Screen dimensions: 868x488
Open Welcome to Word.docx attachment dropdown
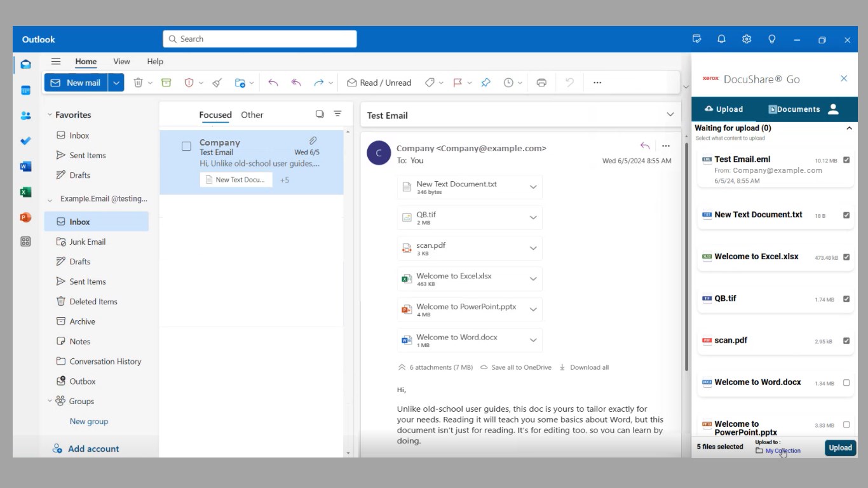click(533, 340)
